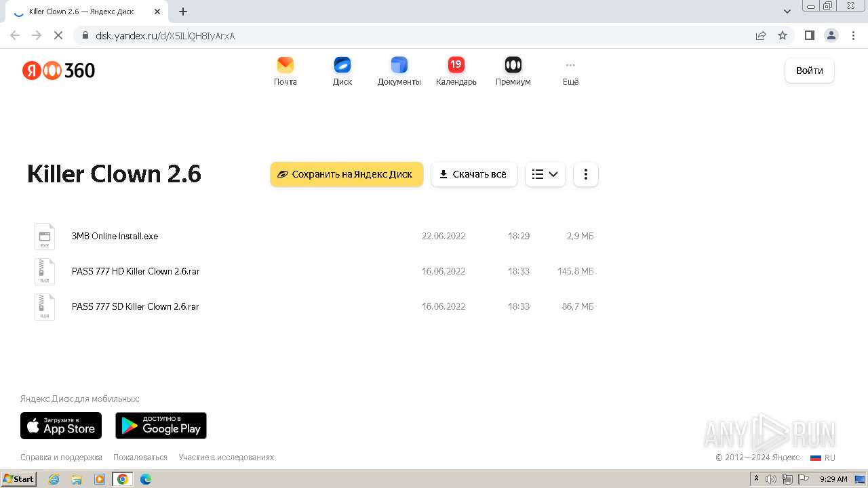The image size is (868, 488).
Task: Open the three-dot more actions menu
Action: pyautogui.click(x=586, y=174)
